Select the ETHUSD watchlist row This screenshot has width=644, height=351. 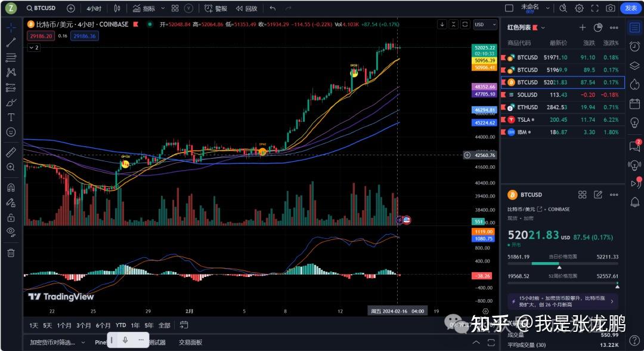pyautogui.click(x=562, y=107)
